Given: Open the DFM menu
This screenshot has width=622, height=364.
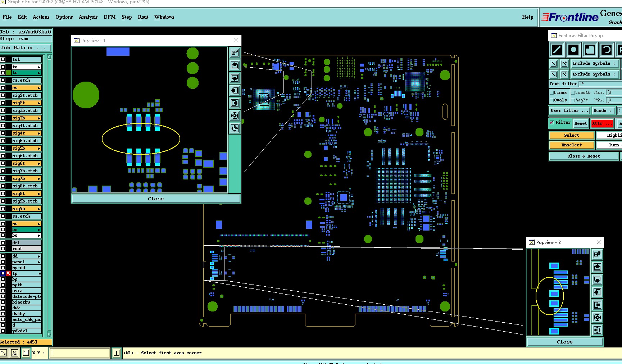Looking at the screenshot, I should [x=110, y=17].
